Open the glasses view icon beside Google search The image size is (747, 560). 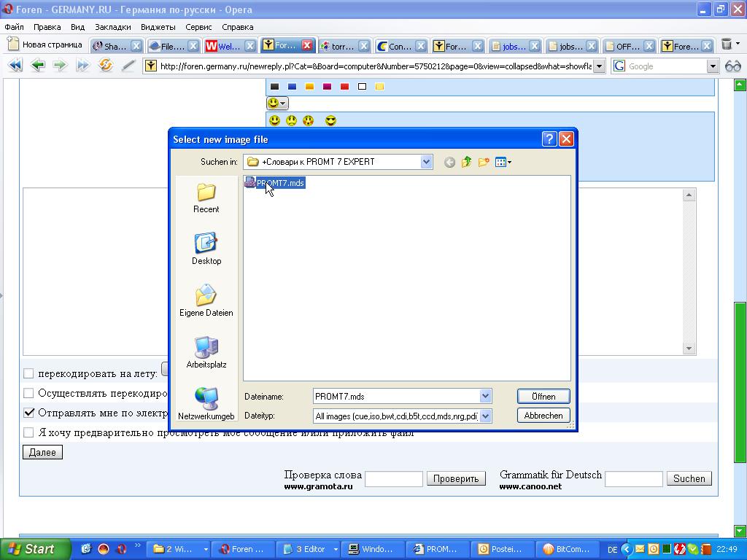[732, 66]
